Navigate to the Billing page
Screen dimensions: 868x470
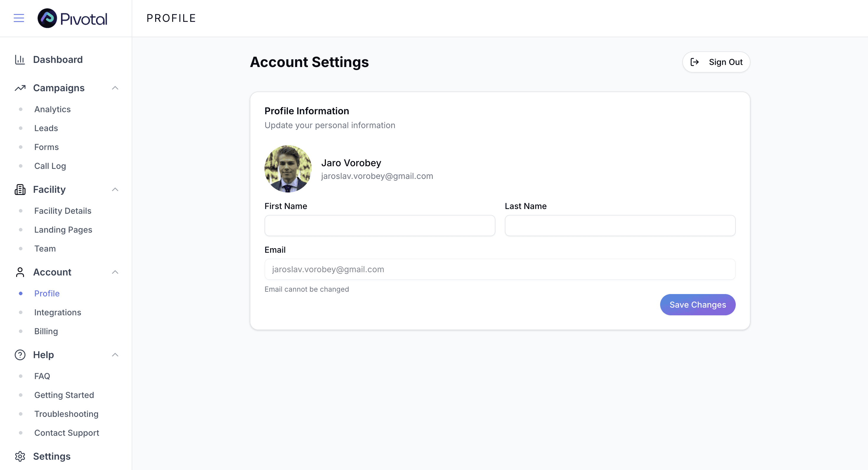tap(46, 331)
